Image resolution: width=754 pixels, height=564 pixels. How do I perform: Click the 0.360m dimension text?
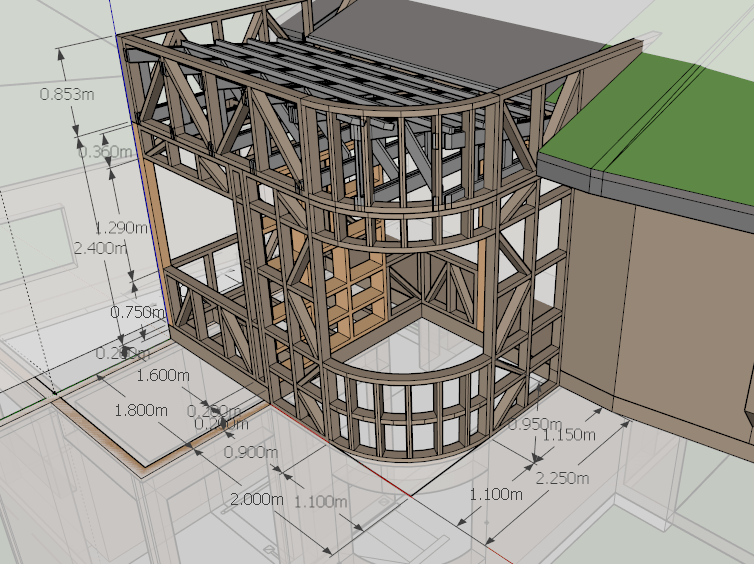coord(106,151)
